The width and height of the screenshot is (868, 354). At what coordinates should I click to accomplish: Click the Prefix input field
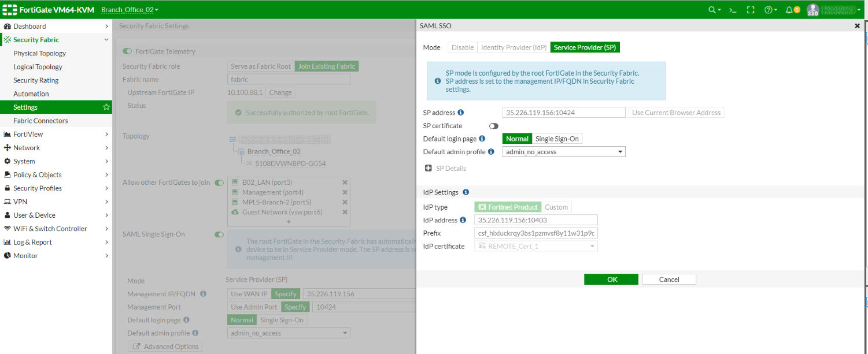point(536,233)
